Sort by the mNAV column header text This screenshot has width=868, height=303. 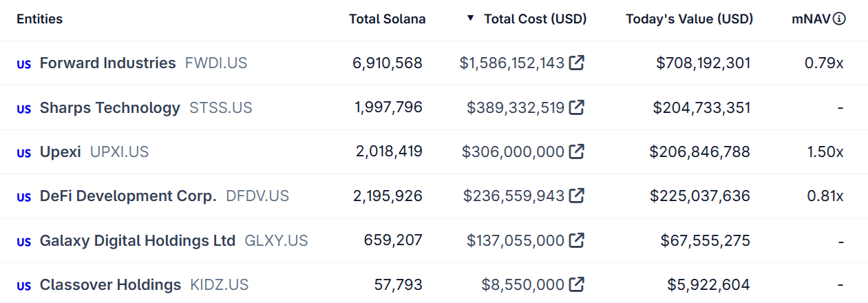pyautogui.click(x=811, y=19)
